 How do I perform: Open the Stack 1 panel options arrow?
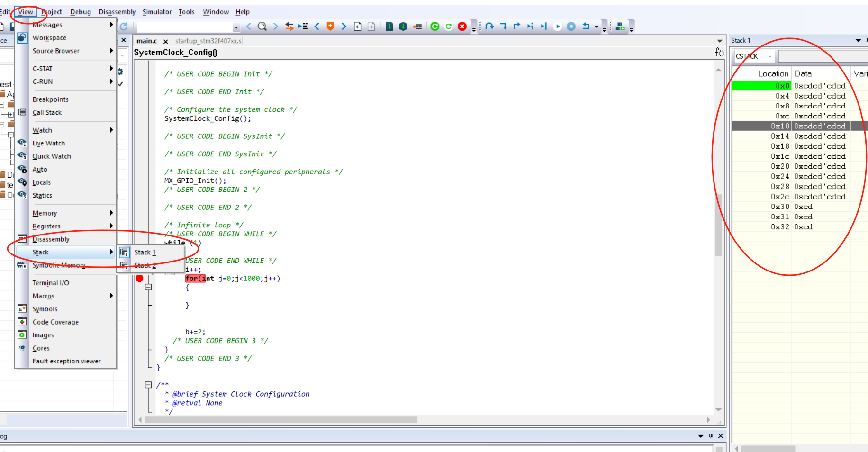pyautogui.click(x=858, y=41)
